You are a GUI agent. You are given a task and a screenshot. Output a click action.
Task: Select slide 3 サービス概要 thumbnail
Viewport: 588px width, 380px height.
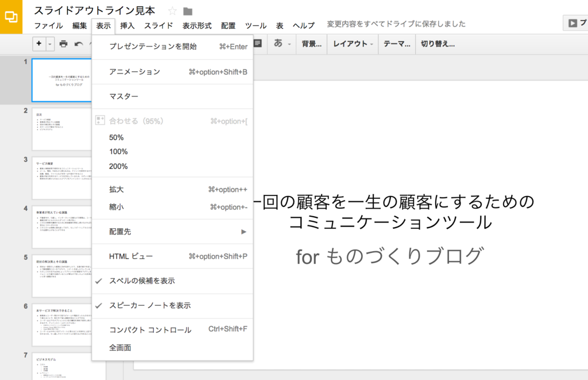tap(62, 178)
